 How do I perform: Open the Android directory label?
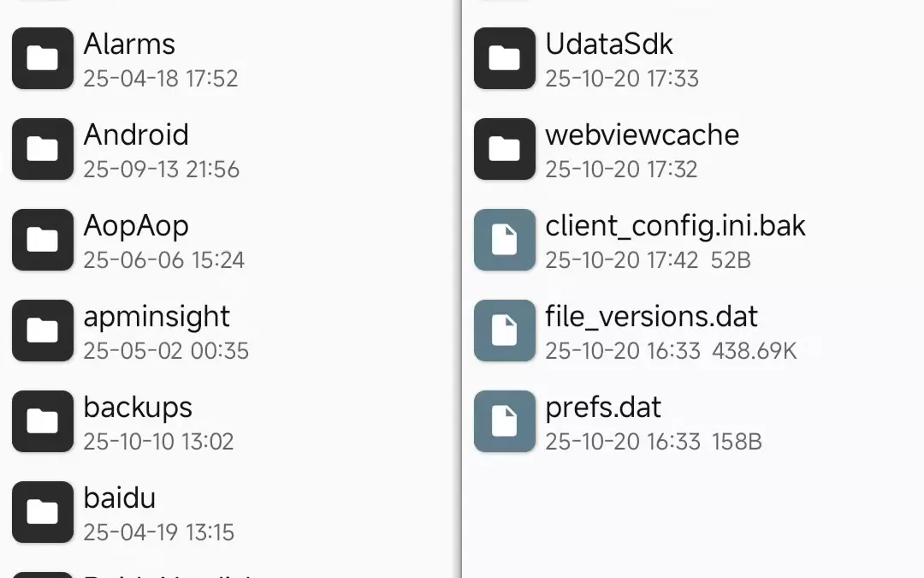pyautogui.click(x=136, y=135)
